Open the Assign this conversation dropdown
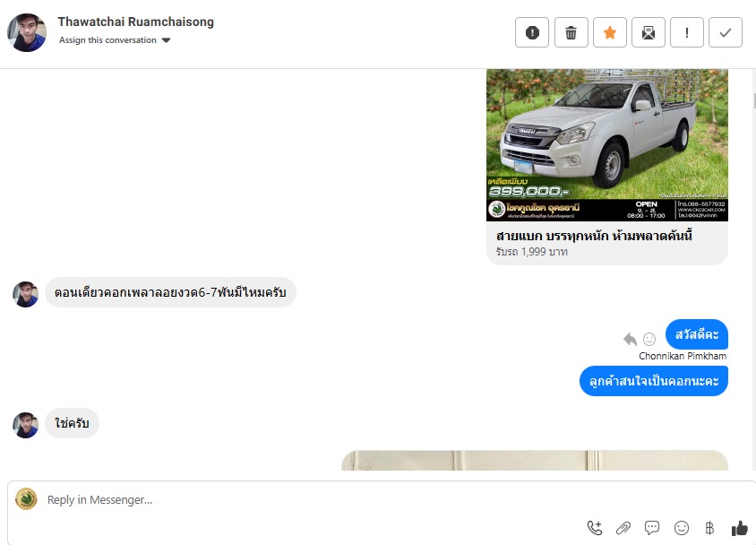This screenshot has width=756, height=545. pyautogui.click(x=115, y=40)
